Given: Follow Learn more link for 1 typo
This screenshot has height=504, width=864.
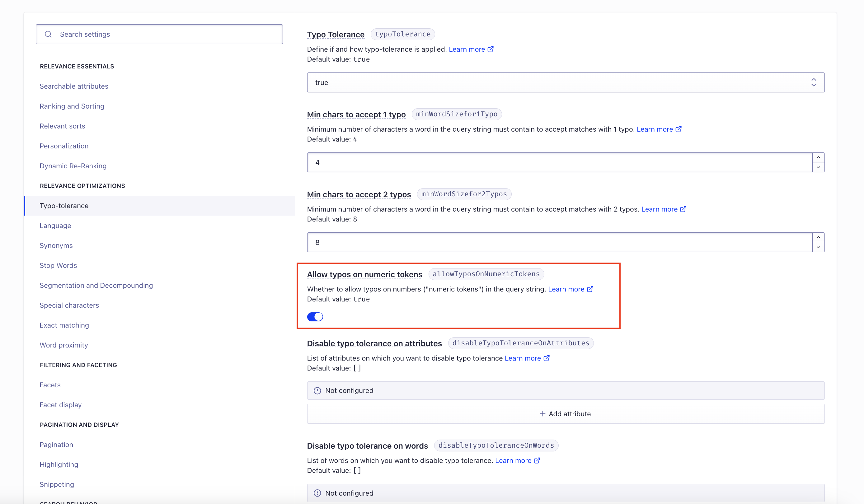Looking at the screenshot, I should click(655, 129).
